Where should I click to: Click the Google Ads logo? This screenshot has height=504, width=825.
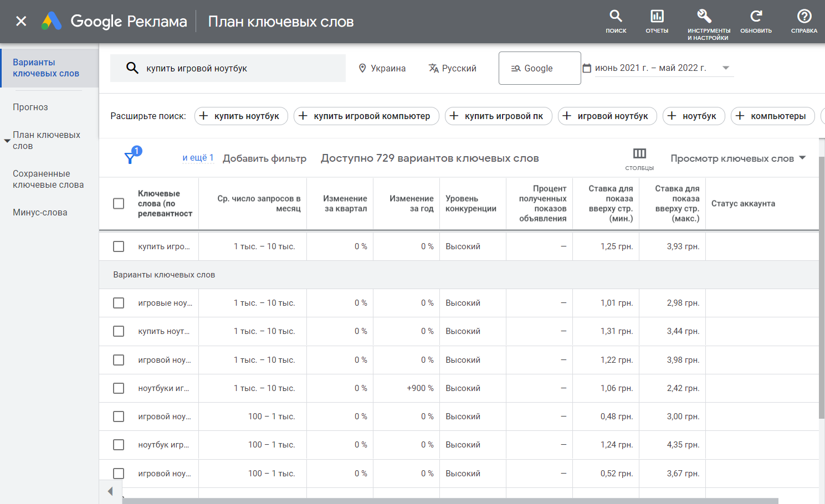52,21
